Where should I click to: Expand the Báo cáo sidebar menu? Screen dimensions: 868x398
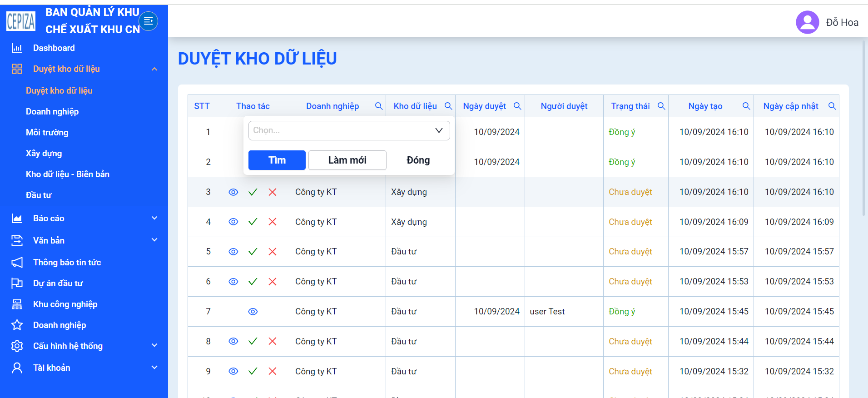84,219
